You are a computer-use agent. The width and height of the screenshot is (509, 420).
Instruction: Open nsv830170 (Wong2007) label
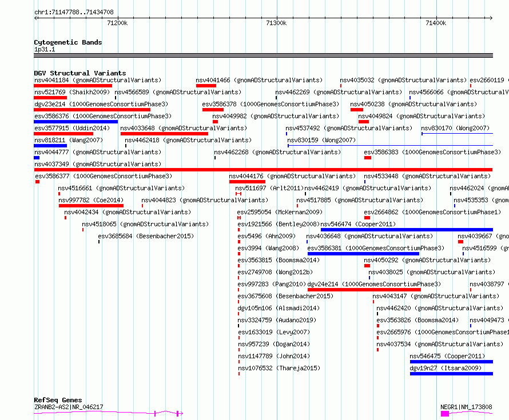point(455,128)
